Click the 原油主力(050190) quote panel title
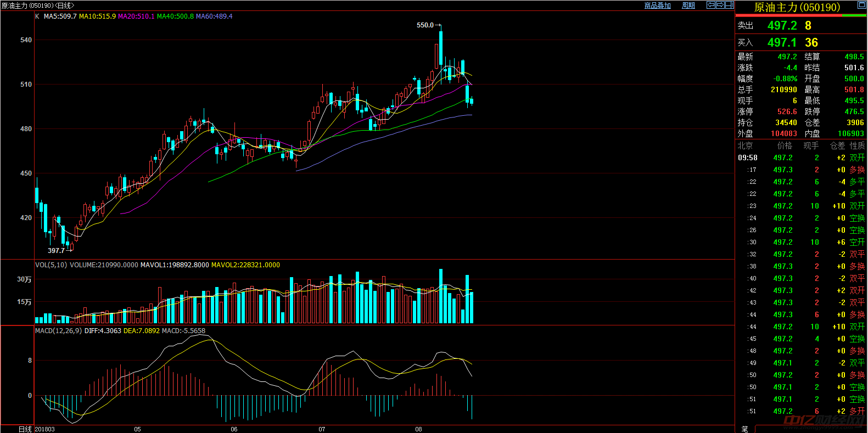This screenshot has width=868, height=433. point(797,7)
